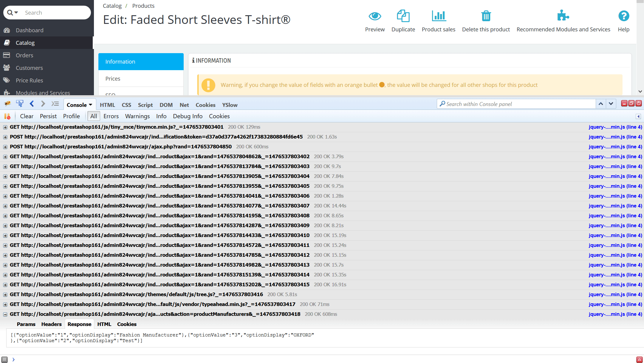The image size is (644, 363).
Task: Toggle the Firebug side panel arrow
Action: [x=638, y=116]
